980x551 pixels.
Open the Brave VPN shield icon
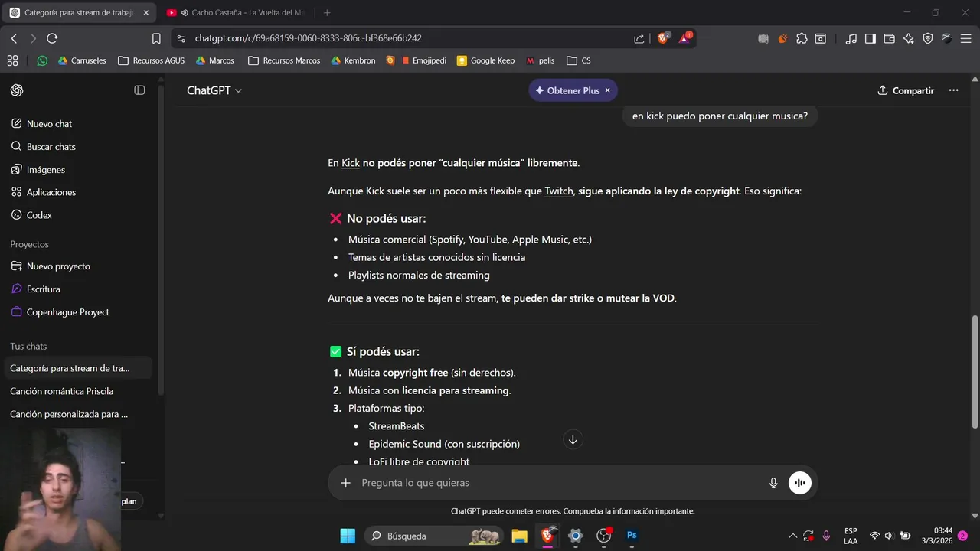(928, 38)
